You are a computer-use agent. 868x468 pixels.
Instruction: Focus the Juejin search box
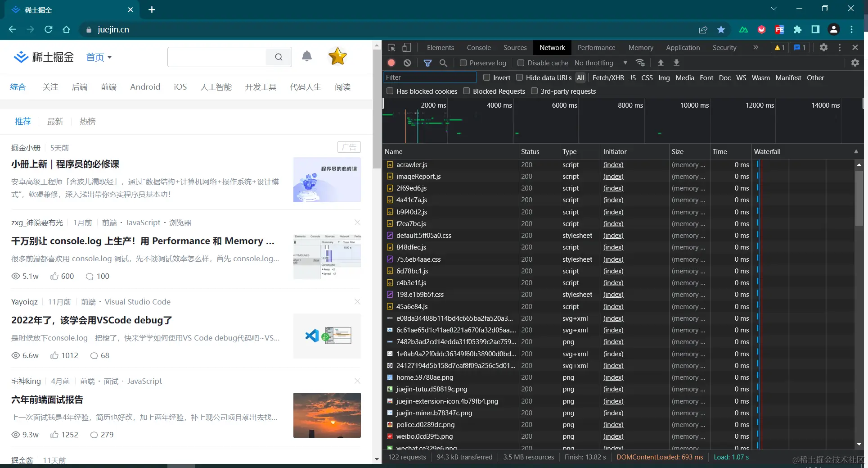(217, 57)
